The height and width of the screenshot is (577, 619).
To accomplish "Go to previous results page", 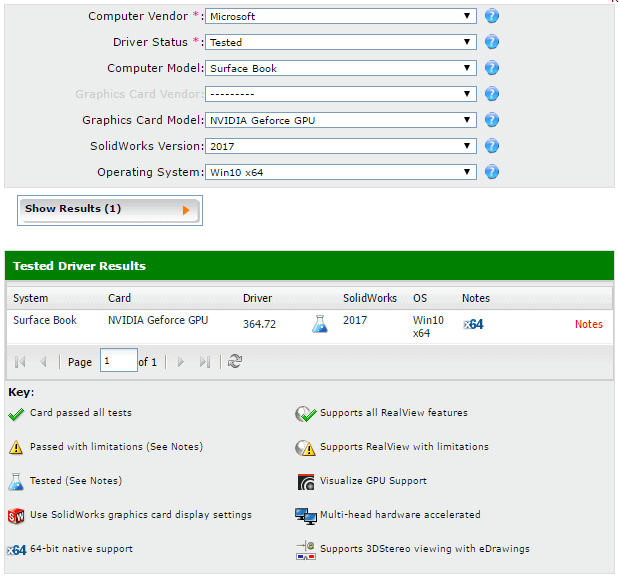I will point(43,362).
